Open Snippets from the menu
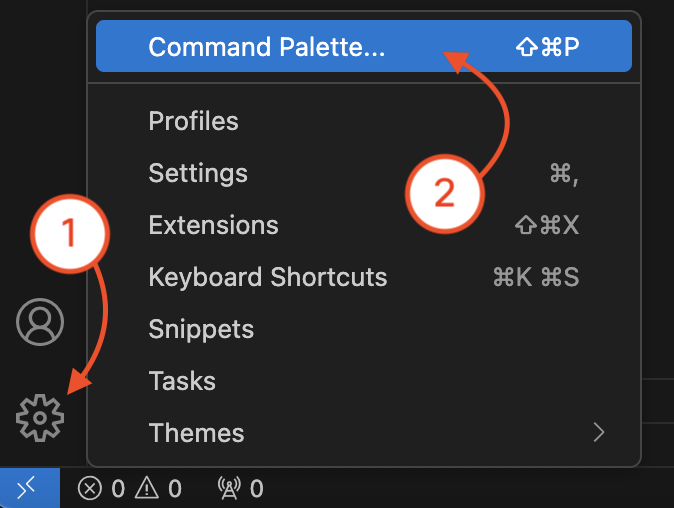 201,329
